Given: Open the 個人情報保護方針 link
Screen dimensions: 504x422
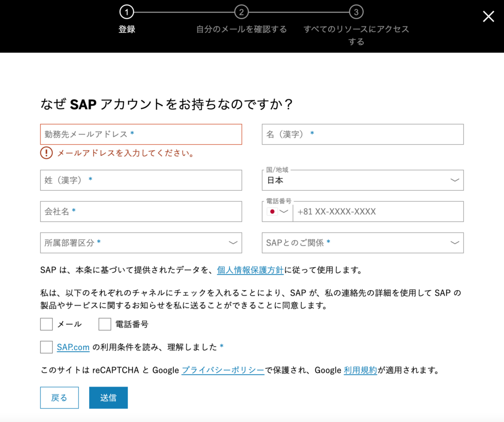Looking at the screenshot, I should click(251, 270).
